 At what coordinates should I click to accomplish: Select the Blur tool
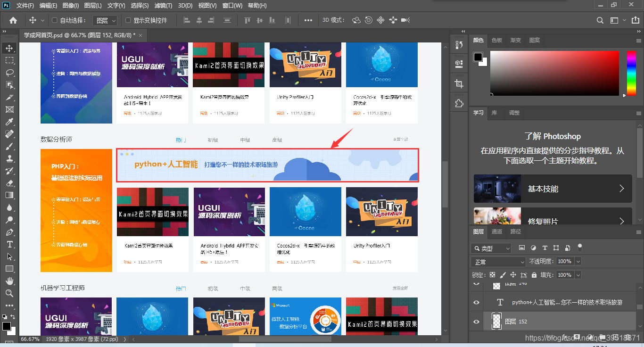9,207
